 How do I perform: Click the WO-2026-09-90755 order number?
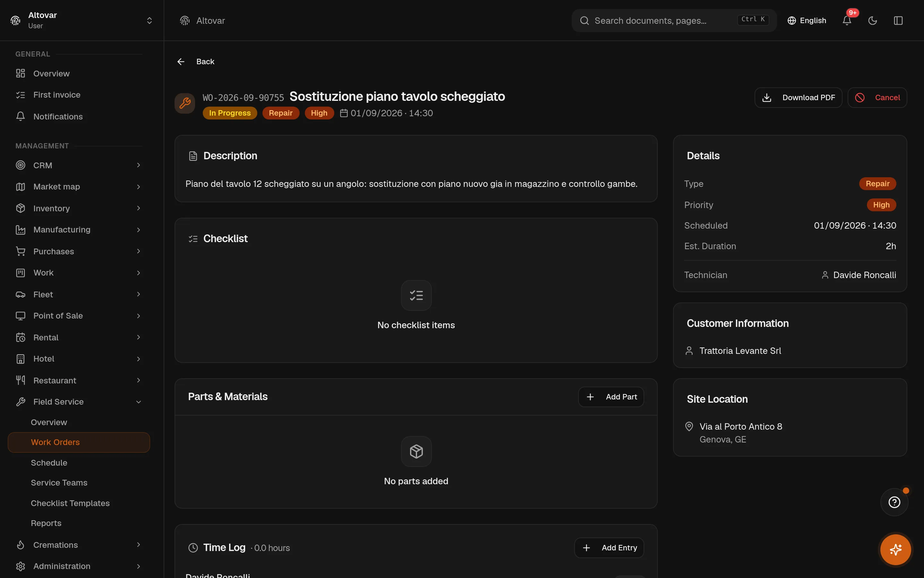(243, 98)
